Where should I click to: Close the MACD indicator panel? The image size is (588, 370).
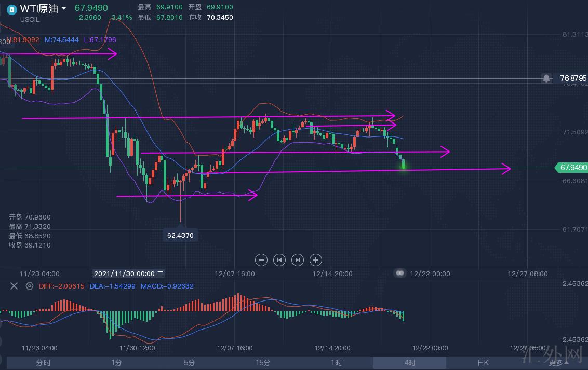point(14,286)
